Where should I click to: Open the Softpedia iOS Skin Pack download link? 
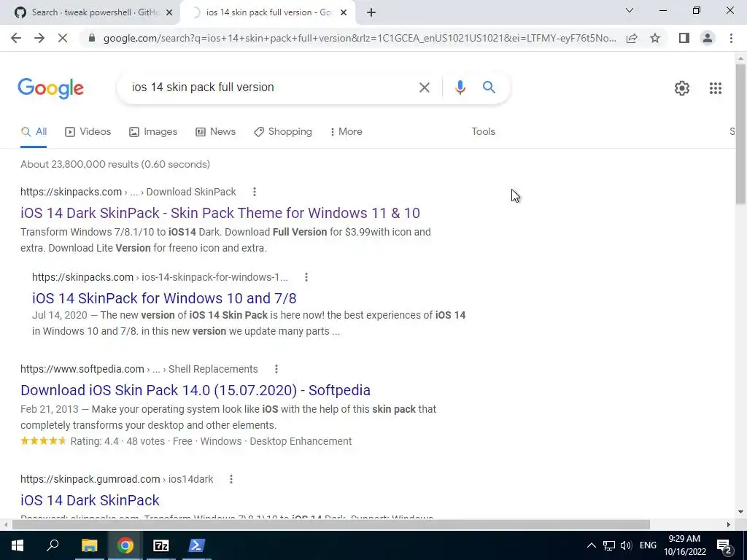pyautogui.click(x=196, y=390)
